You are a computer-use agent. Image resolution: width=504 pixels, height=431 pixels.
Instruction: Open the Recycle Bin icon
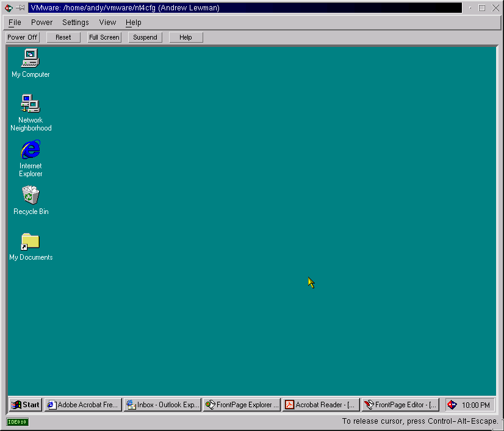click(31, 196)
